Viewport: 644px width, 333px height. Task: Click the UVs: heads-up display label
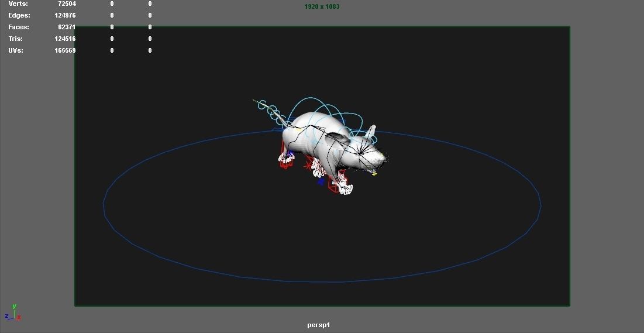pyautogui.click(x=16, y=50)
